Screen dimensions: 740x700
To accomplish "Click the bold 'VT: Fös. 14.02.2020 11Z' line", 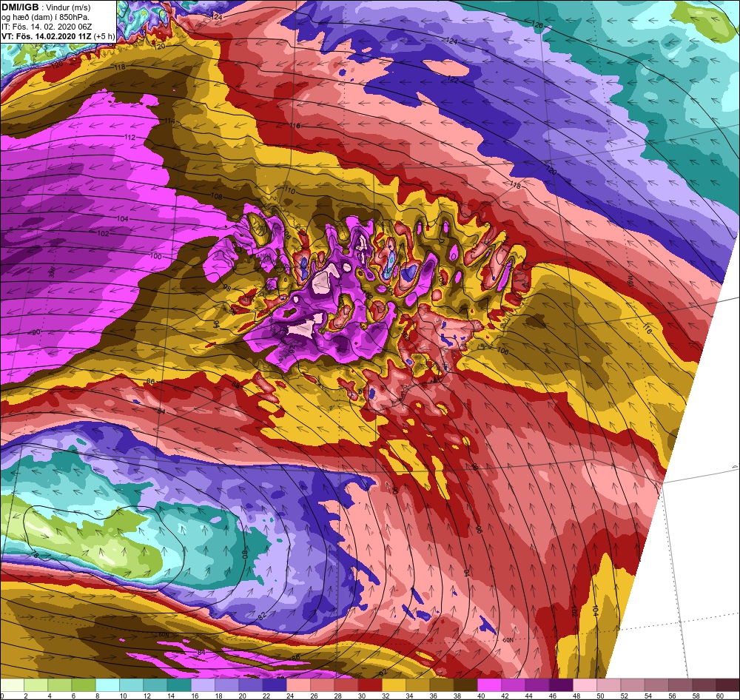I will click(x=47, y=36).
